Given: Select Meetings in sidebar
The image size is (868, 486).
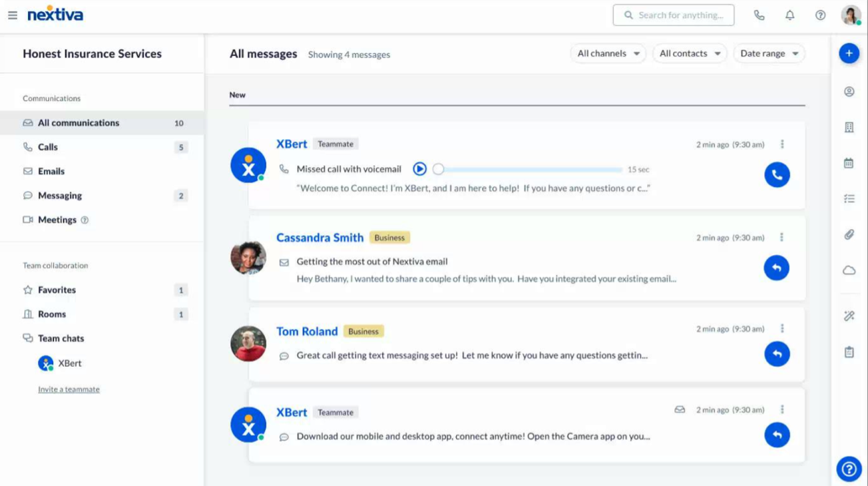Looking at the screenshot, I should point(103,220).
